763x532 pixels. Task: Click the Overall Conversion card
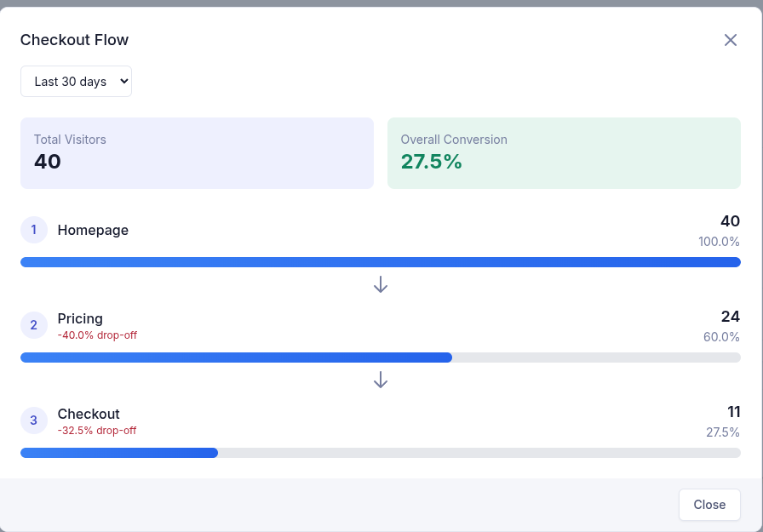point(564,153)
